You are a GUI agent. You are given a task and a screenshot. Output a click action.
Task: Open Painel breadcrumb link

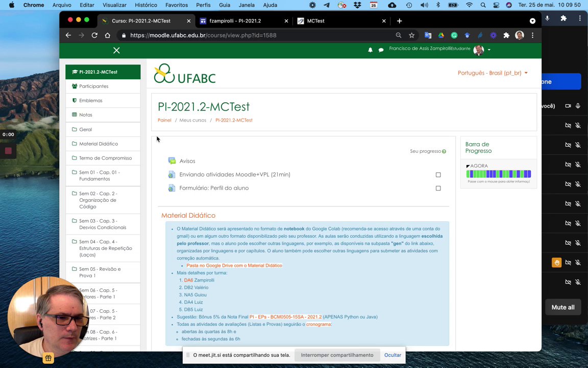pos(164,120)
